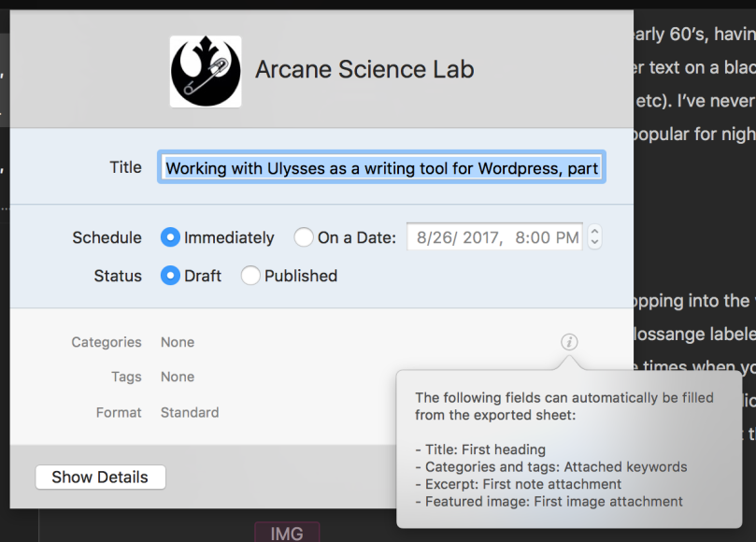Click into the Title text field
The height and width of the screenshot is (542, 756).
tap(381, 167)
